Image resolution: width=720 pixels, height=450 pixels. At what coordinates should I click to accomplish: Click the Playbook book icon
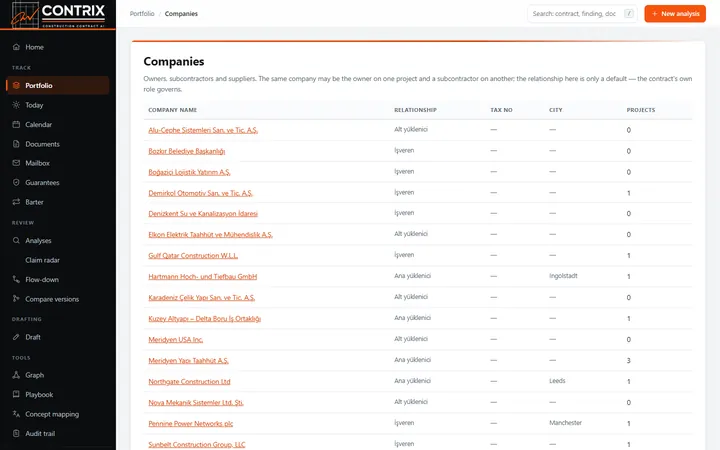point(16,394)
